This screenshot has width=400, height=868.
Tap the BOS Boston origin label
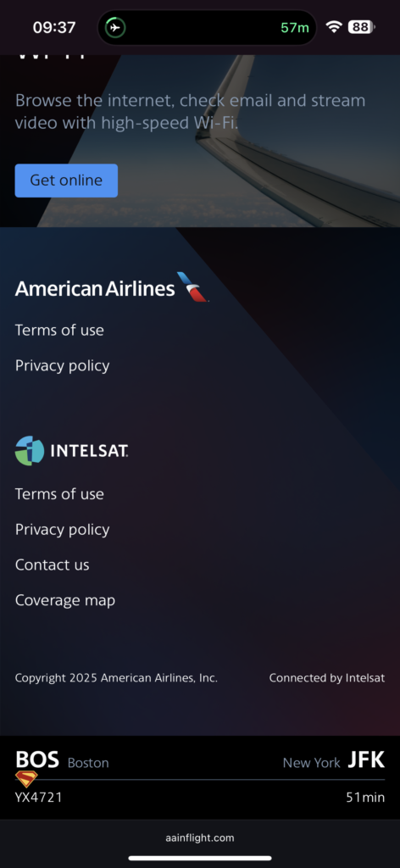[62, 760]
